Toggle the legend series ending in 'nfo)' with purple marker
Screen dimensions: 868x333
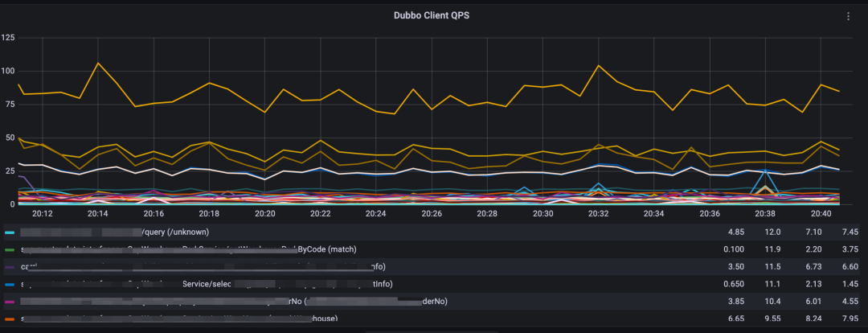point(203,266)
